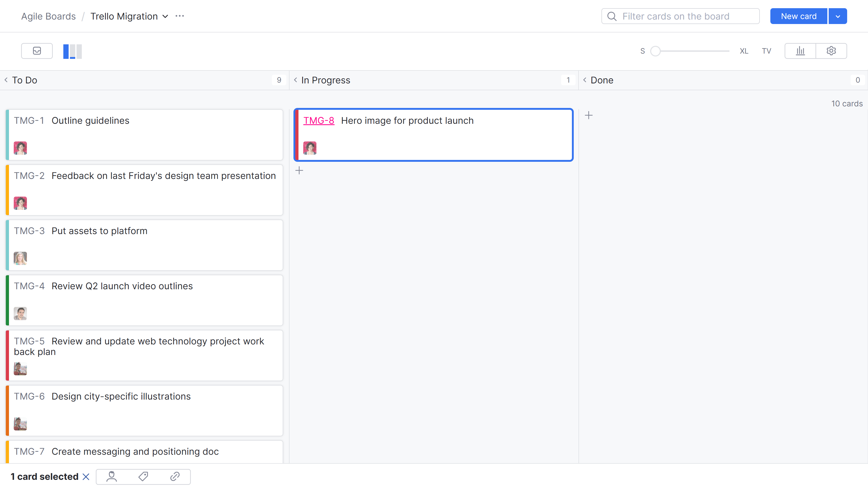Assign the selected card using the person icon
Viewport: 868px width, 493px height.
(x=111, y=476)
